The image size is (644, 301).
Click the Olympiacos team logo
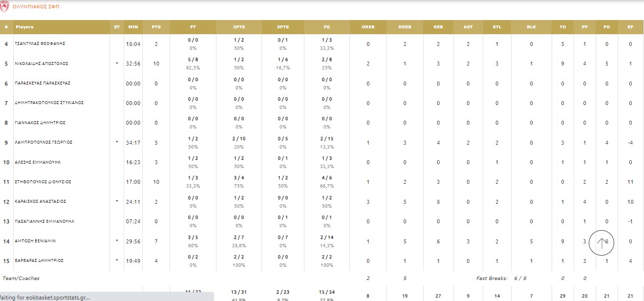tap(4, 6)
